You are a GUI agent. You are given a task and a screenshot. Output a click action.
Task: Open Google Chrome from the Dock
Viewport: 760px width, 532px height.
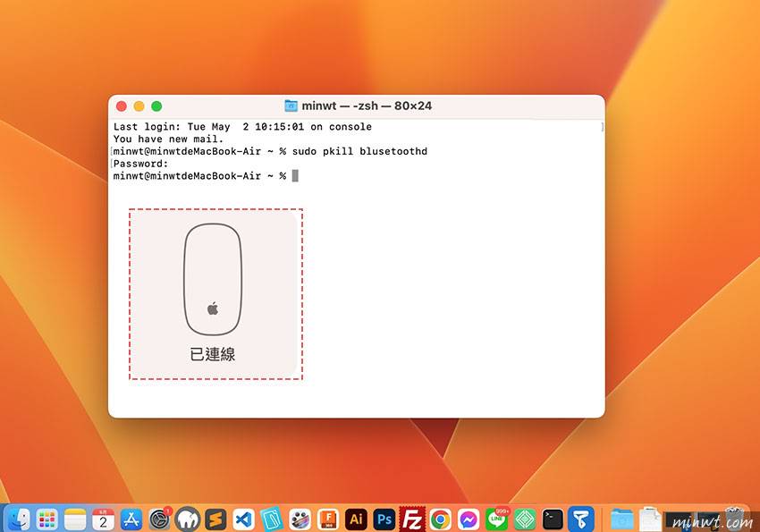pyautogui.click(x=441, y=519)
